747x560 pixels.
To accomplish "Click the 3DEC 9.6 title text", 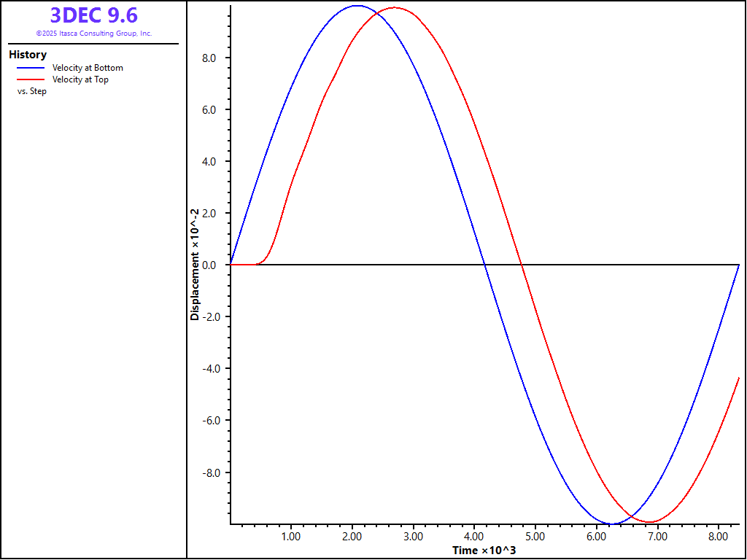I will (x=93, y=15).
